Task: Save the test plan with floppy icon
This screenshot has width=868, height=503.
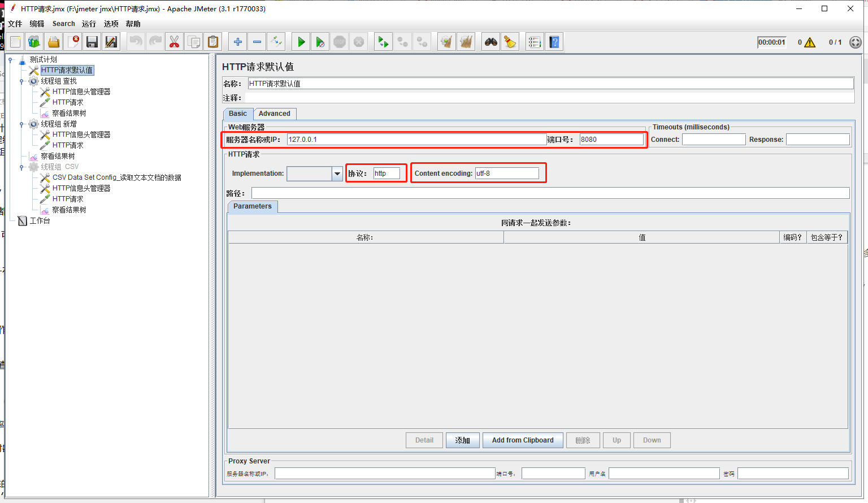Action: tap(92, 42)
